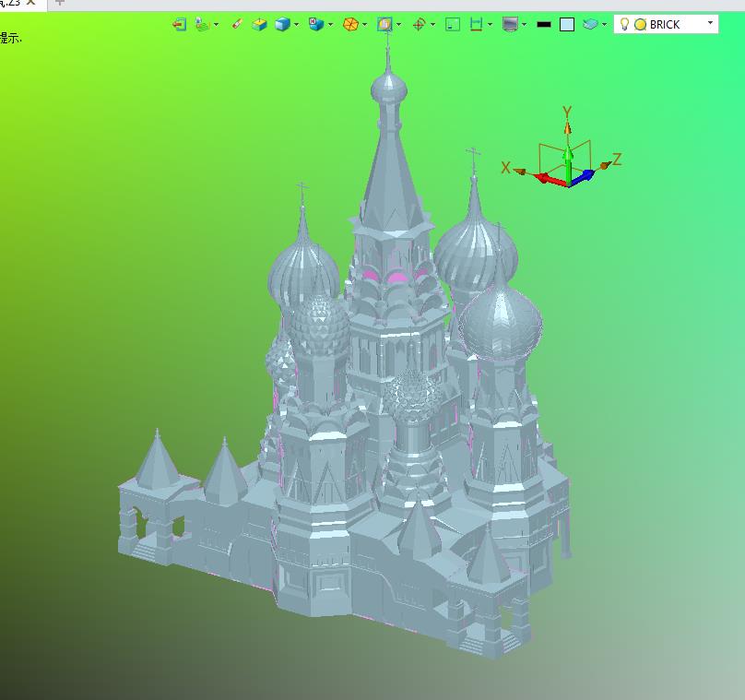The height and width of the screenshot is (700, 745).
Task: Click the layered figure tool icon
Action: (x=203, y=24)
